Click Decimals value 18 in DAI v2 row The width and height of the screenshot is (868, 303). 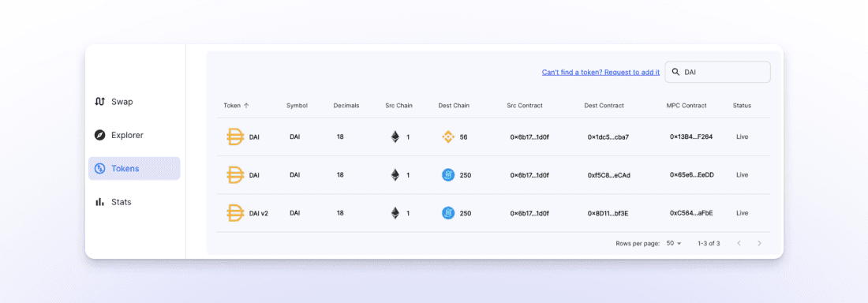coord(340,213)
